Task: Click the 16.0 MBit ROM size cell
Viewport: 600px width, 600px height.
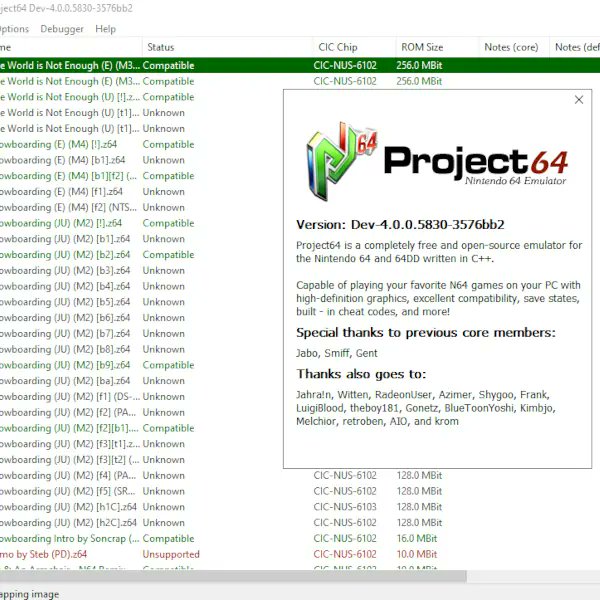Action: (x=417, y=539)
